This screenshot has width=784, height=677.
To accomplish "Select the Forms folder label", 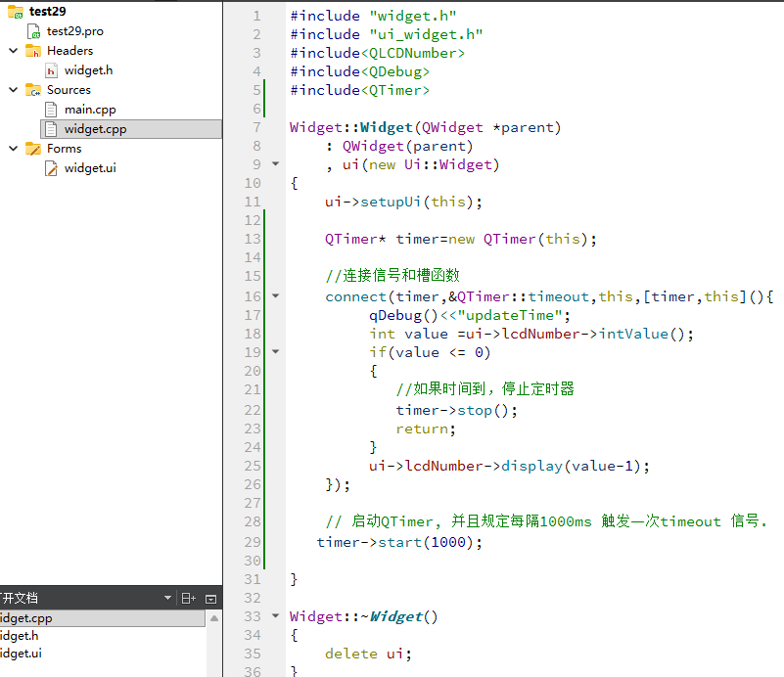I will 64,149.
